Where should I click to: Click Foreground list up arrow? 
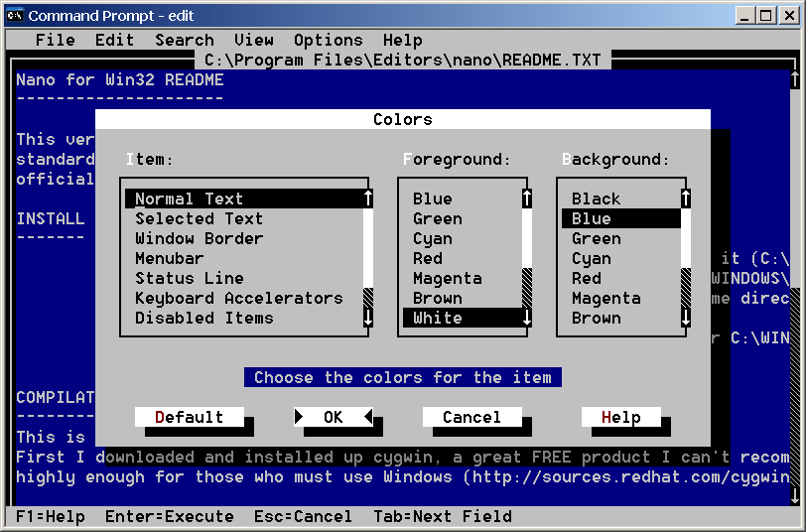(x=527, y=199)
